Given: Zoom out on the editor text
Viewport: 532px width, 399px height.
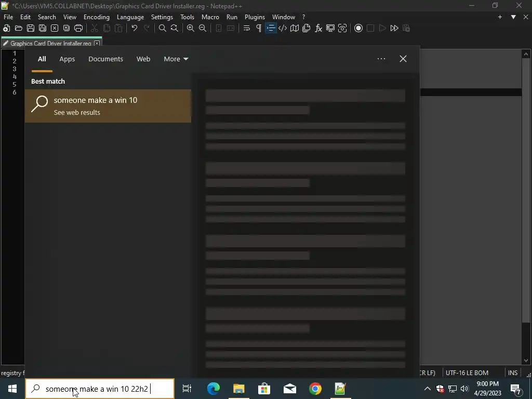Looking at the screenshot, I should pos(203,28).
